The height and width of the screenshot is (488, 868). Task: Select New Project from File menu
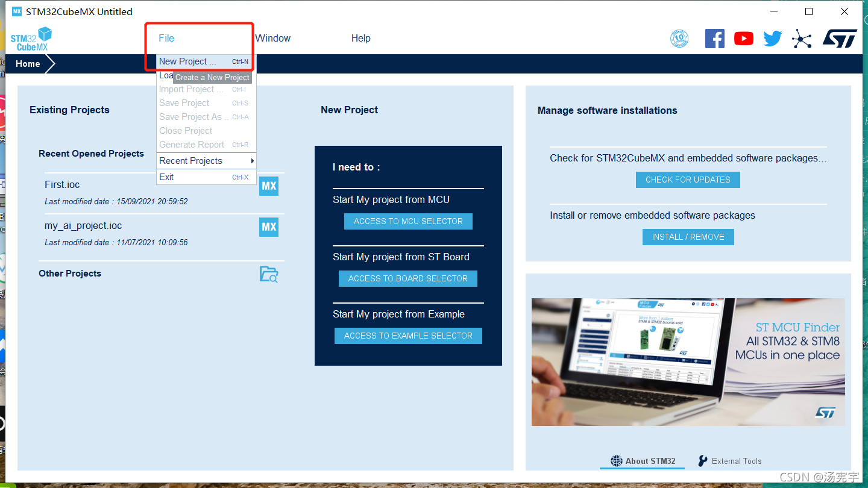pyautogui.click(x=206, y=61)
